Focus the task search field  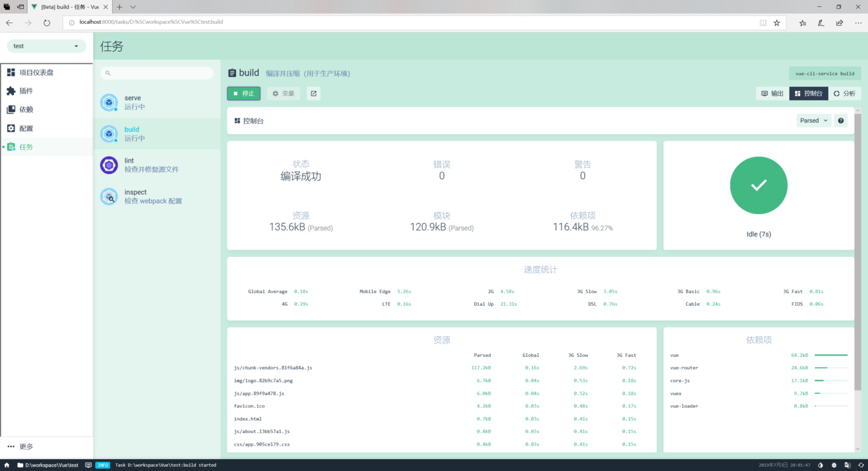[x=157, y=73]
